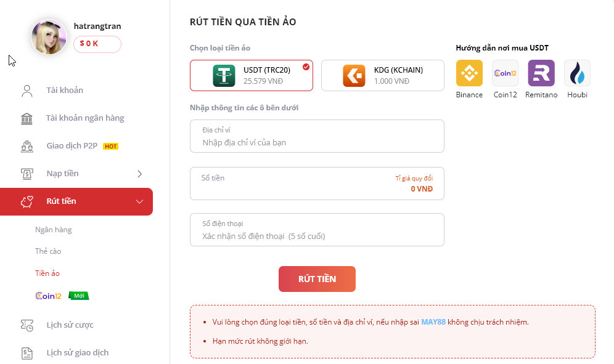Expand the Nạp tiền menu arrow

[139, 174]
